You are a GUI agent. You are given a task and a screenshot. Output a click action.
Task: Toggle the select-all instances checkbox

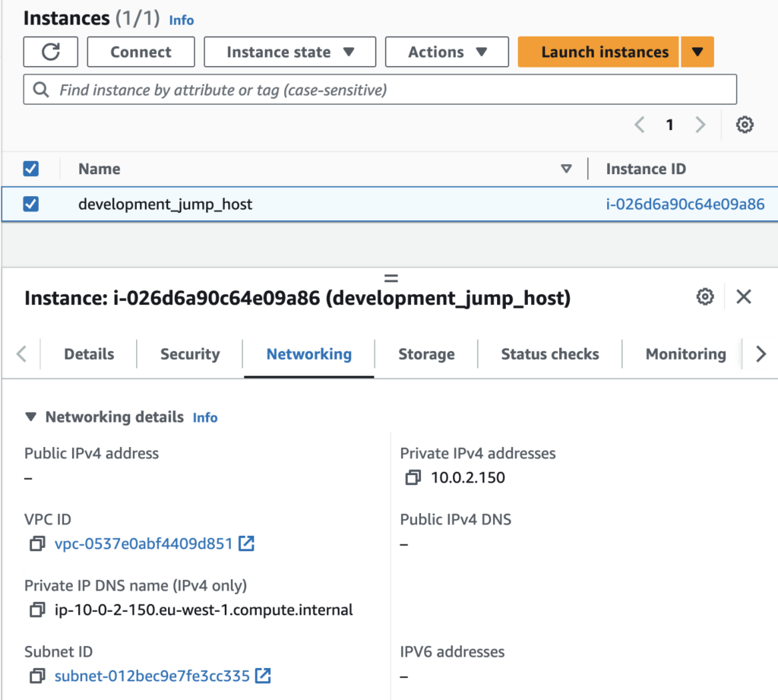(31, 168)
